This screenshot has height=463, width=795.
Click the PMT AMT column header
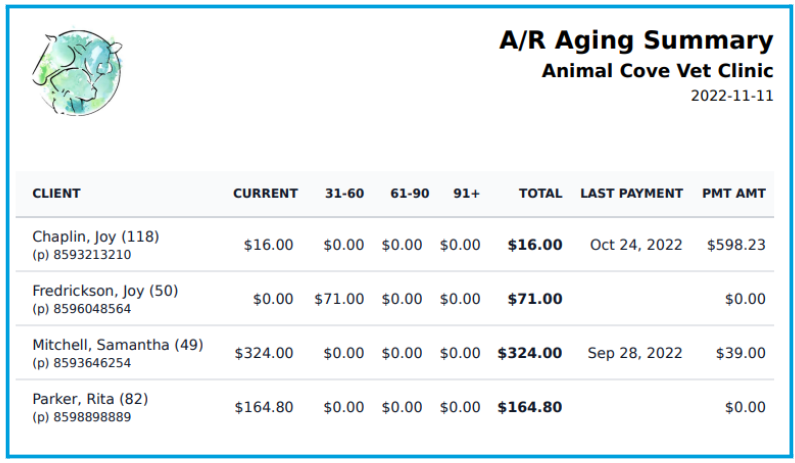[734, 194]
